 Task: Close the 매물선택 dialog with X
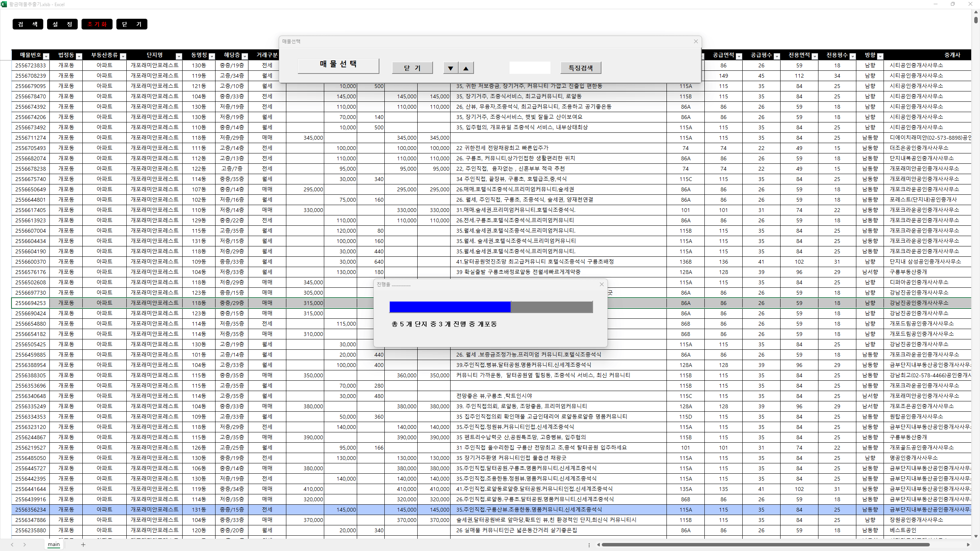pos(696,41)
